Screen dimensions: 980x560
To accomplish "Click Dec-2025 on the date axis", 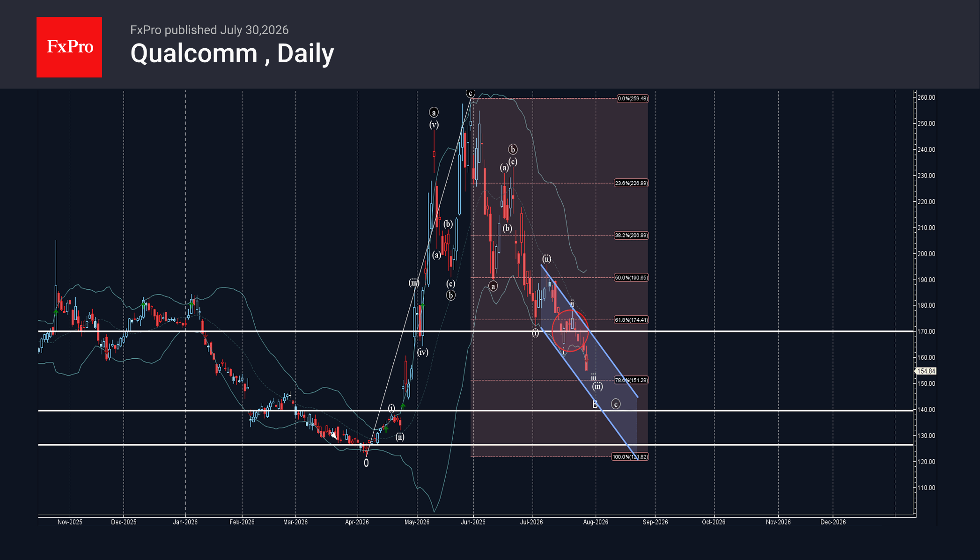I will coord(124,522).
